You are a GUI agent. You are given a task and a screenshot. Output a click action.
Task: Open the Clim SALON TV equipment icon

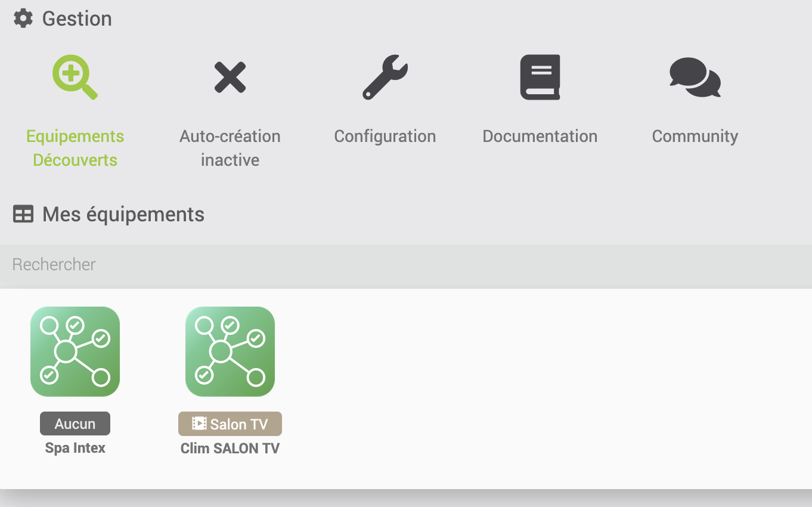pos(230,351)
